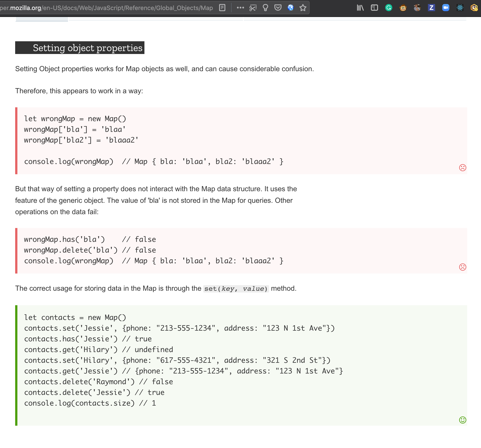The width and height of the screenshot is (481, 448).
Task: Expand the page actions menu with three dots
Action: coord(240,8)
